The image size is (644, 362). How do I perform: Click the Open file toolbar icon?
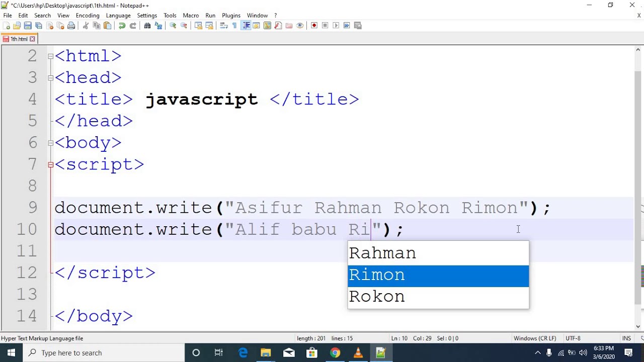point(17,25)
